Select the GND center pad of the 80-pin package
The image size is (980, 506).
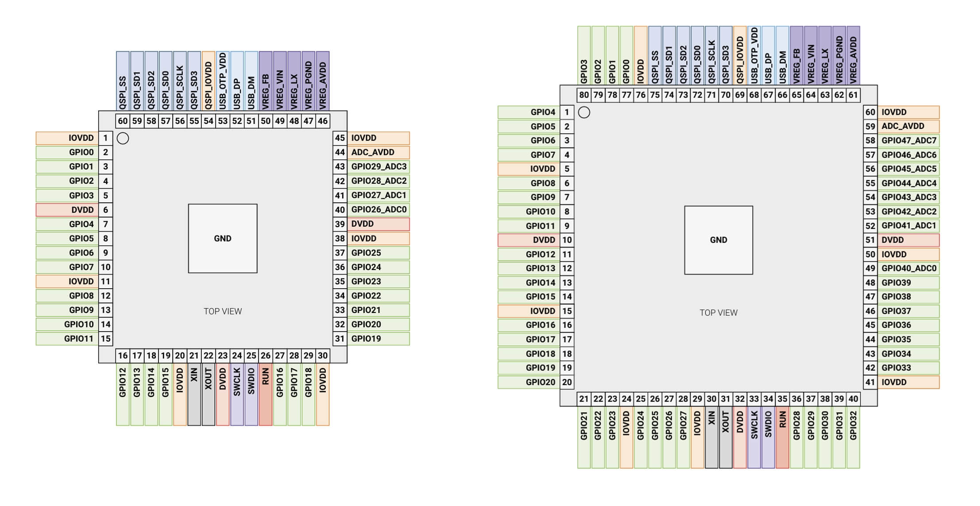click(718, 240)
